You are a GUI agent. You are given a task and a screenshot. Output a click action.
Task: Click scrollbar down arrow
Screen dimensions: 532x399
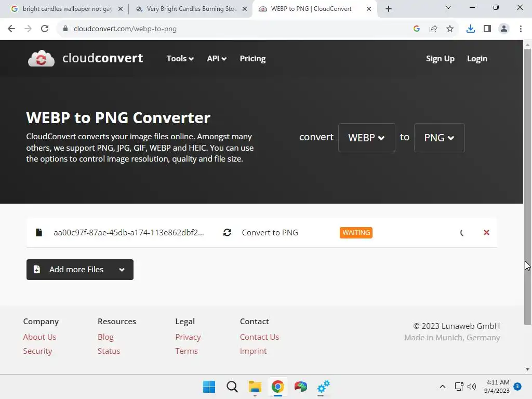pos(528,369)
